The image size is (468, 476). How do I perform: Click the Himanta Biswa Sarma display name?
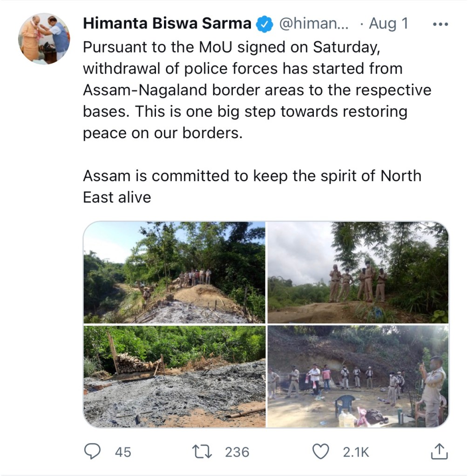point(167,24)
